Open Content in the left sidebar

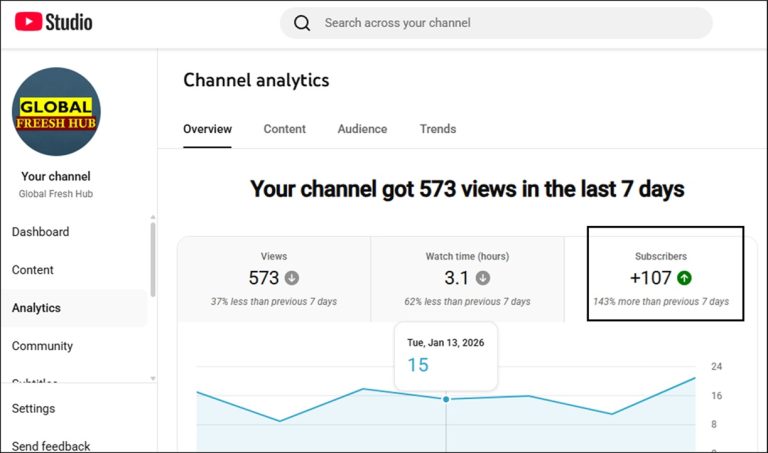[x=33, y=270]
